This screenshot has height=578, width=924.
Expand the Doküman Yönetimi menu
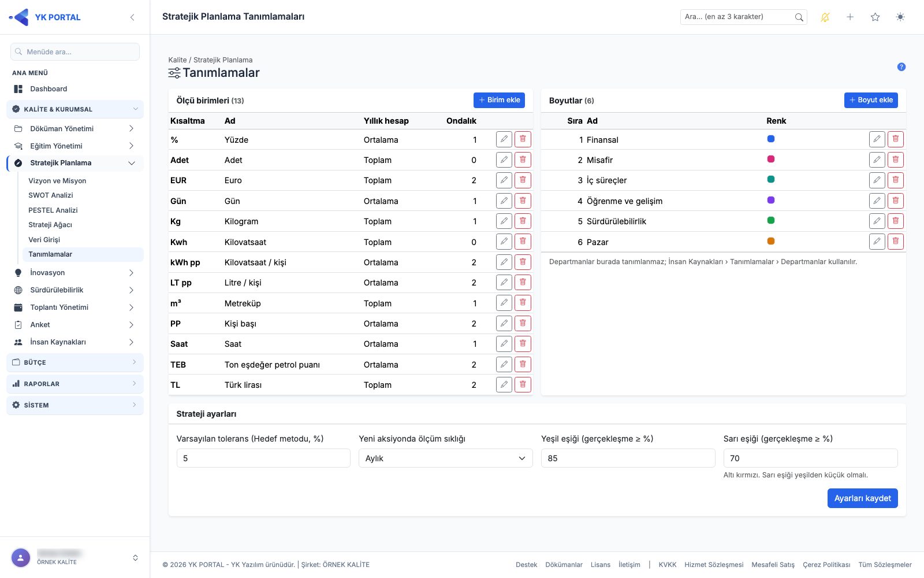point(75,128)
